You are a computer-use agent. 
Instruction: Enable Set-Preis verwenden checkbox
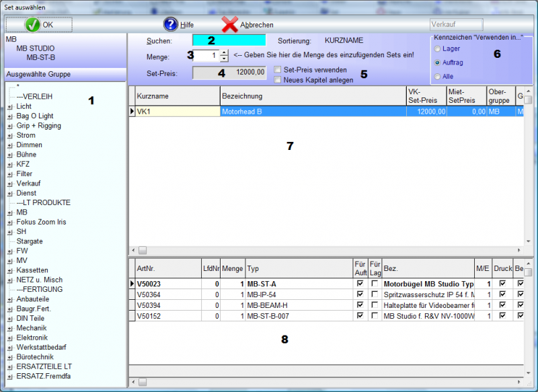coord(278,70)
